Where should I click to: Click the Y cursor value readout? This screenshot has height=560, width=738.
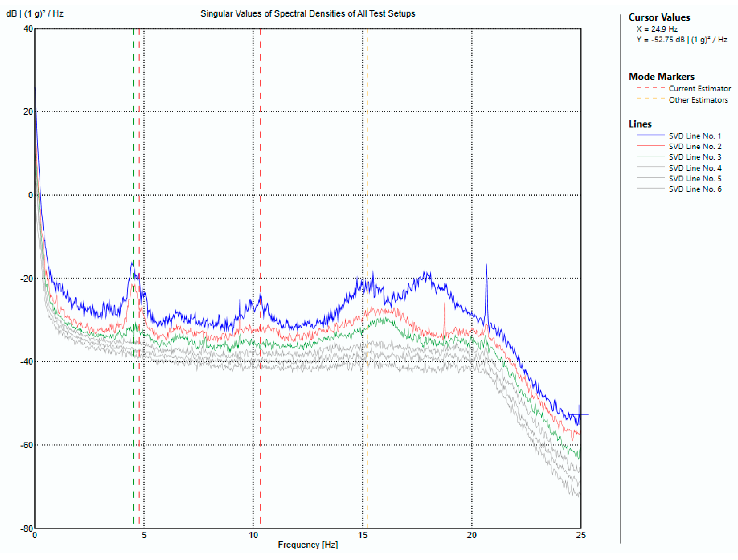pyautogui.click(x=681, y=40)
